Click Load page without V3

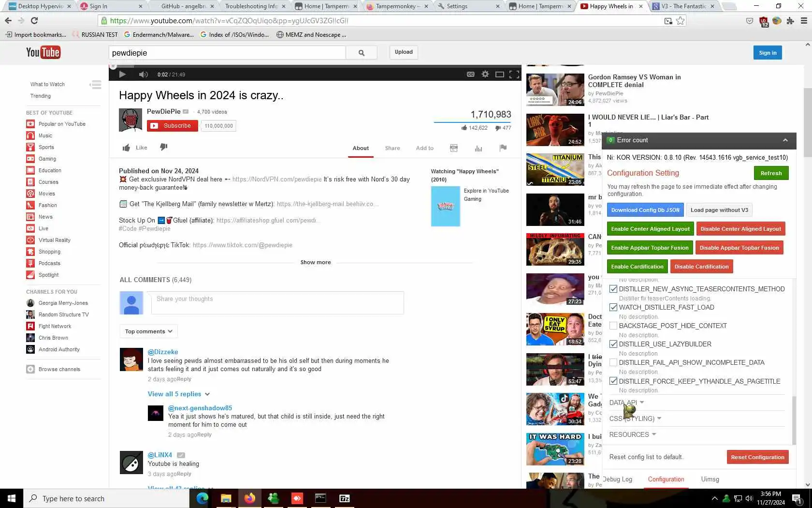pos(719,210)
